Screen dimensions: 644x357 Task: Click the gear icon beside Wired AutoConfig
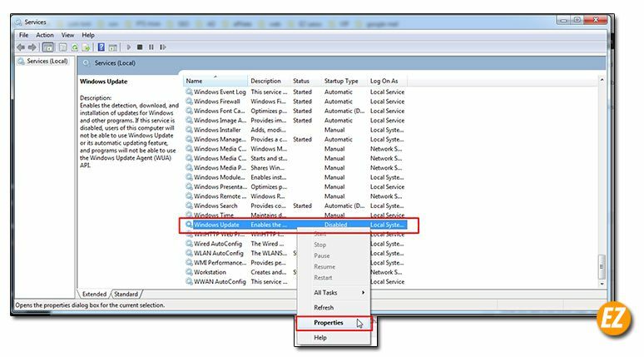coord(189,244)
